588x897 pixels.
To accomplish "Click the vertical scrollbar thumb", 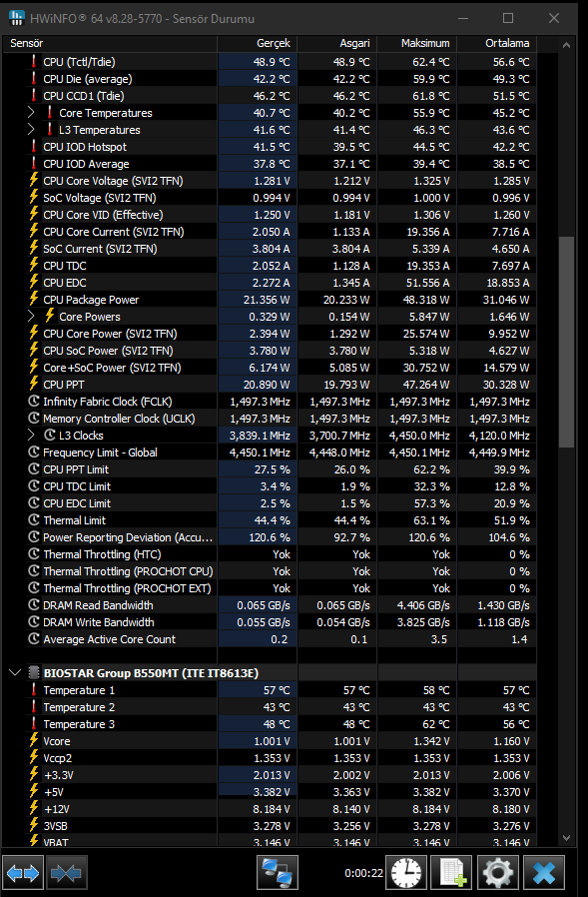I will point(566,342).
